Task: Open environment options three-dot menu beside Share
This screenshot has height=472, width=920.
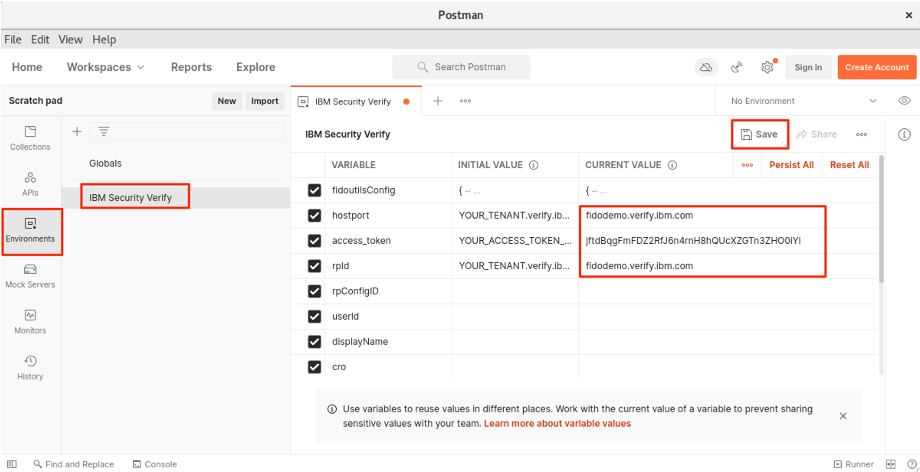Action: (x=861, y=134)
